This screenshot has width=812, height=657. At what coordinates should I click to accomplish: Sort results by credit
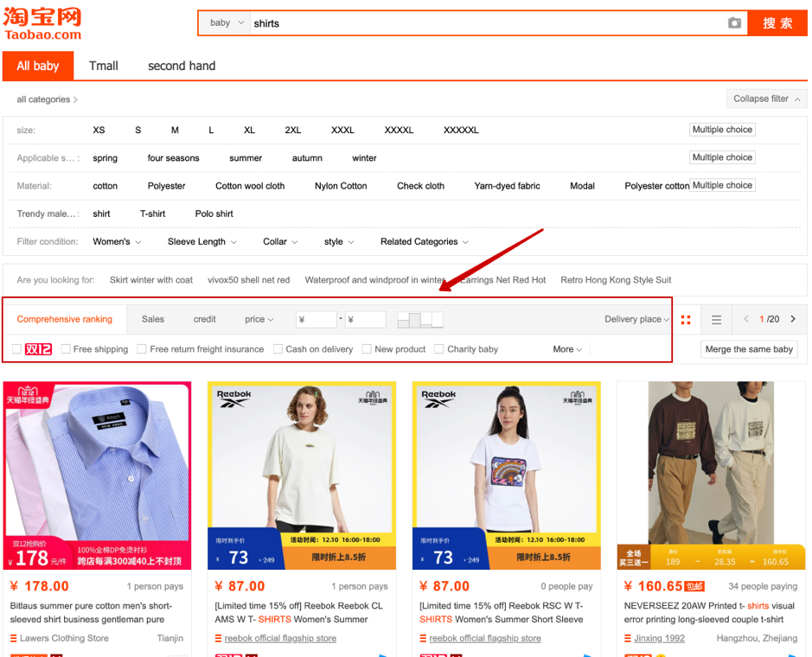tap(205, 320)
